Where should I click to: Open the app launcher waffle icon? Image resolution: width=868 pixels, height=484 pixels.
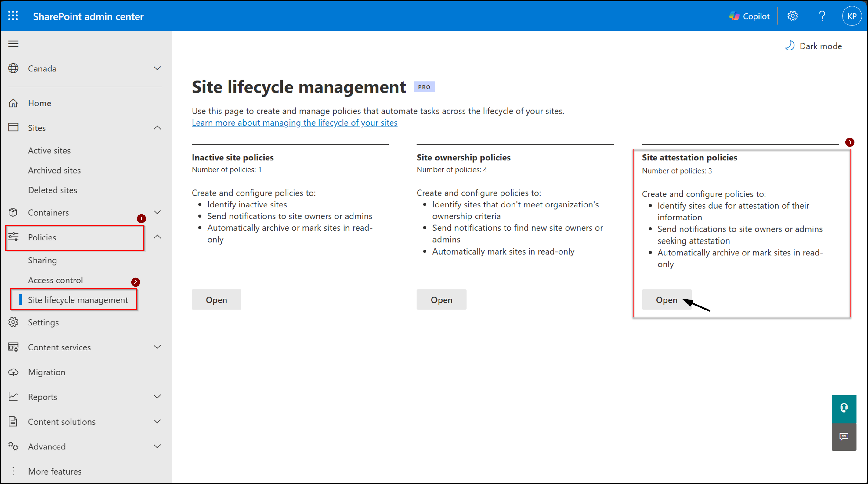(x=13, y=16)
